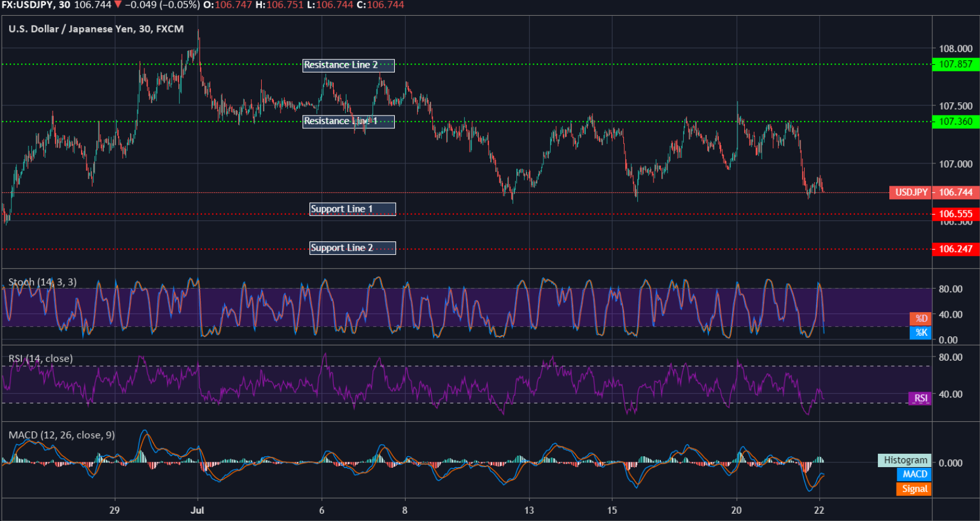Click the 106.555 red price tag

955,214
